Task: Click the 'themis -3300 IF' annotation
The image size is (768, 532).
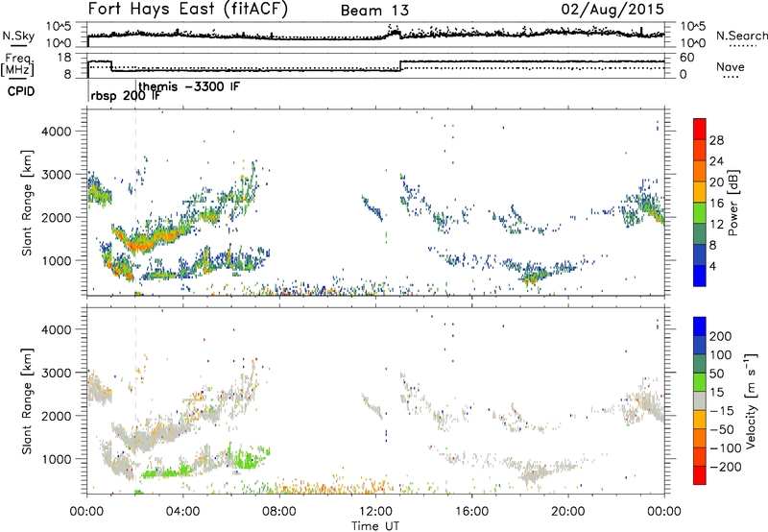Action: (x=189, y=86)
